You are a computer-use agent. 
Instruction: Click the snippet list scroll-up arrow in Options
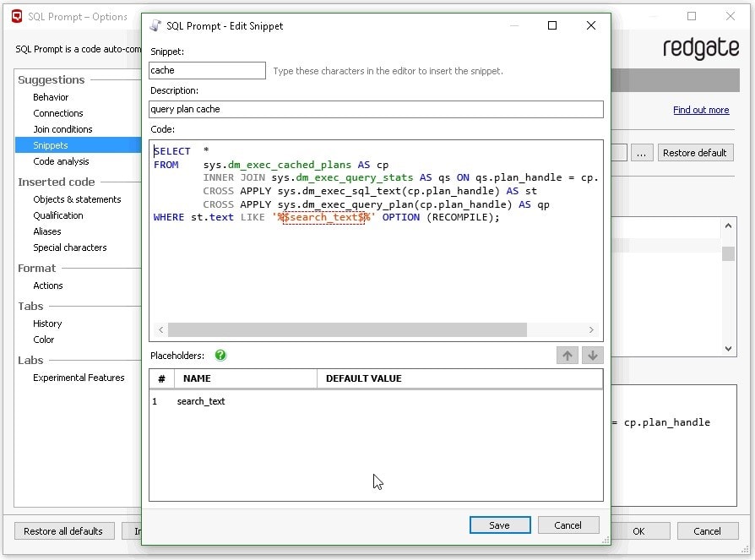tap(728, 226)
